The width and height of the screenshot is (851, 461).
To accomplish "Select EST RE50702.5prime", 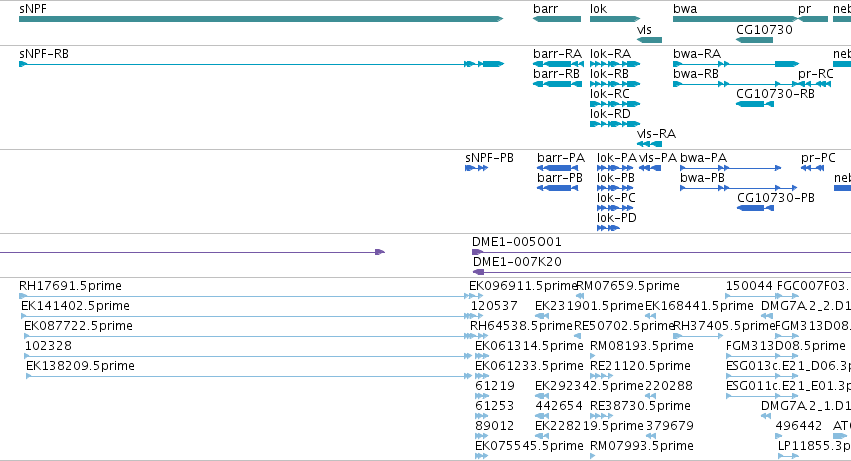I will 578,336.
